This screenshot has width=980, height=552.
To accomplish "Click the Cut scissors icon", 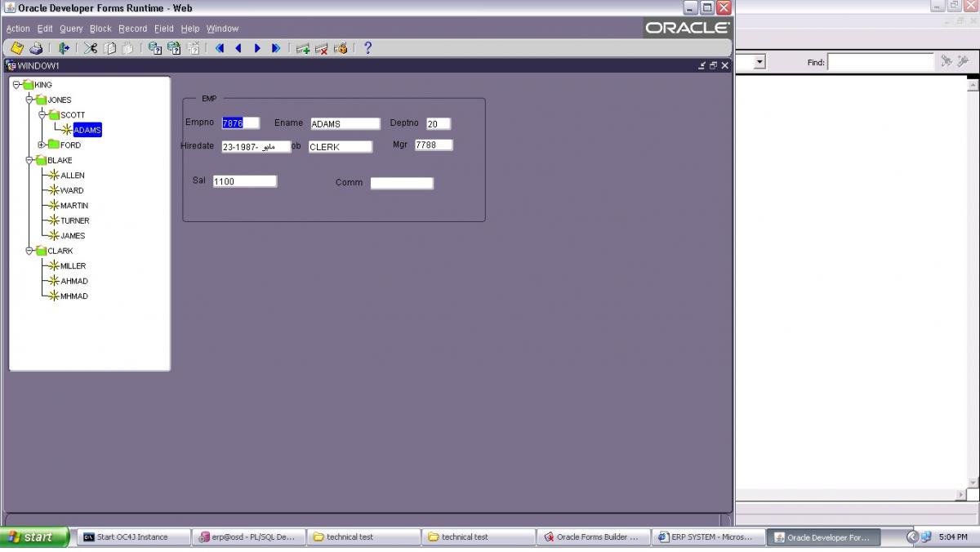I will [x=91, y=48].
